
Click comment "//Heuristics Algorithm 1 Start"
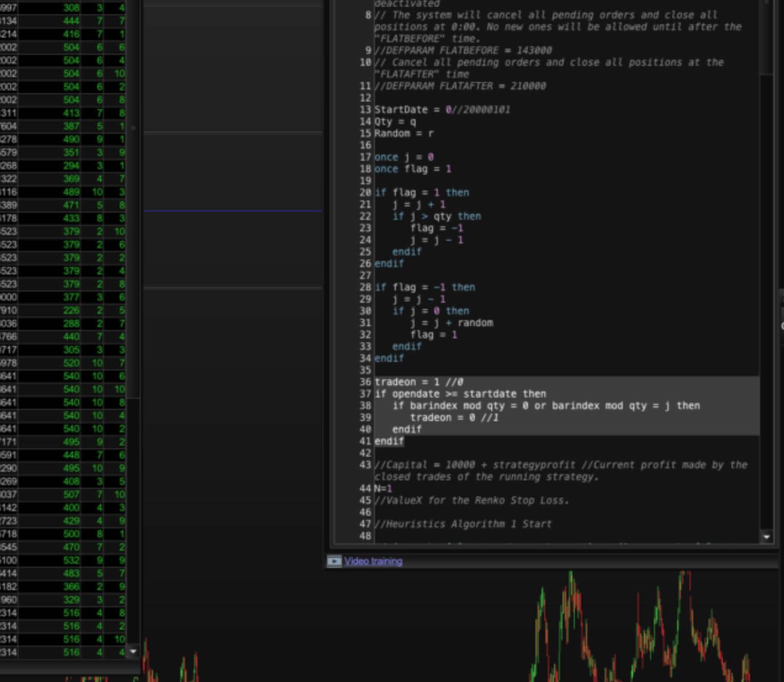[463, 524]
